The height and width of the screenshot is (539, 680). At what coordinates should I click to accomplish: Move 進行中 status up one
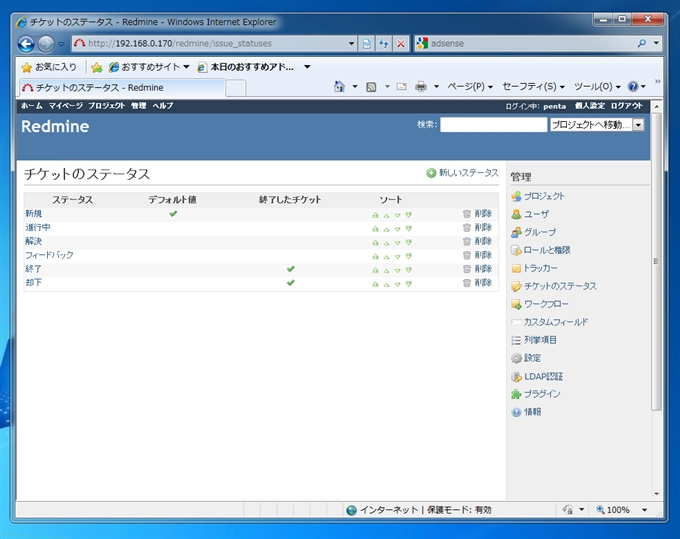click(386, 229)
